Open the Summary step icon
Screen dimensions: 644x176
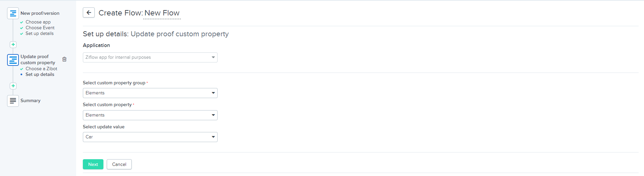13,101
